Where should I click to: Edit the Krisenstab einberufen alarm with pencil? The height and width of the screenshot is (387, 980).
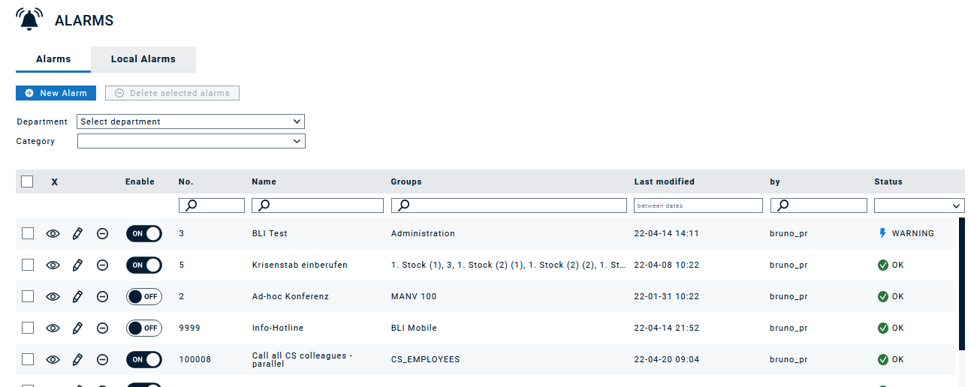tap(77, 265)
